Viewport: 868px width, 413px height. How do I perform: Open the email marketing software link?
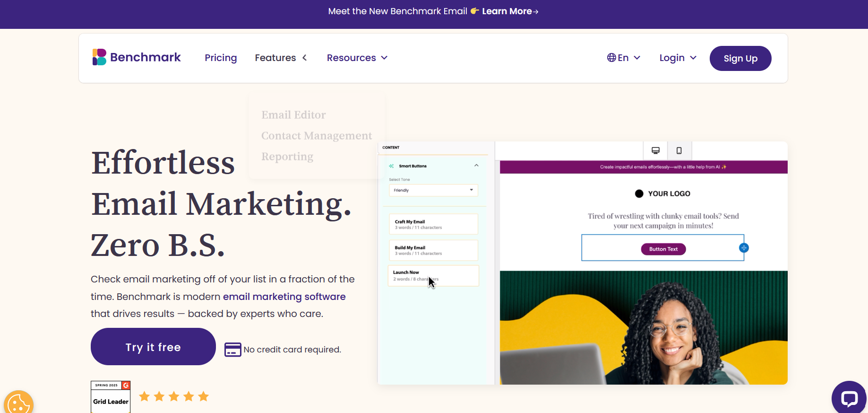(284, 297)
